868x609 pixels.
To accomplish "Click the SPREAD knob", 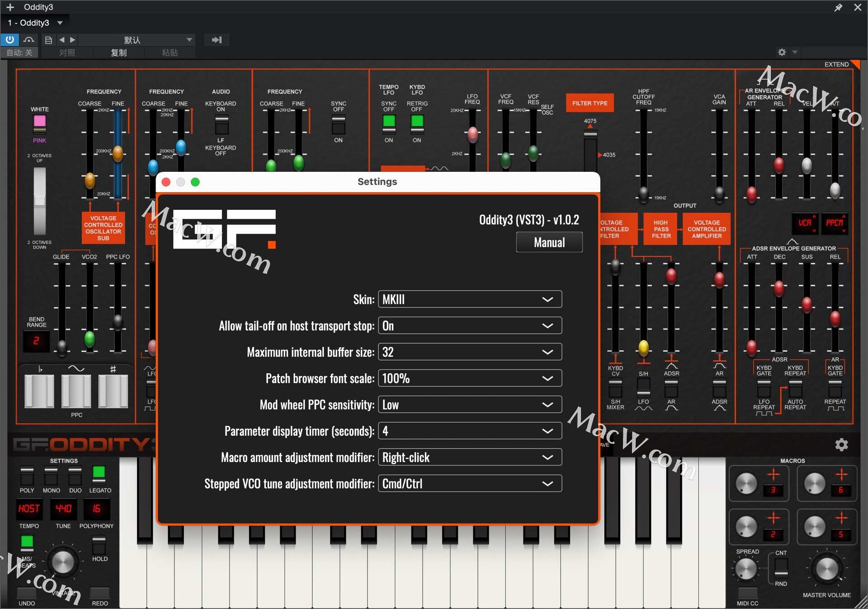I will pos(746,569).
